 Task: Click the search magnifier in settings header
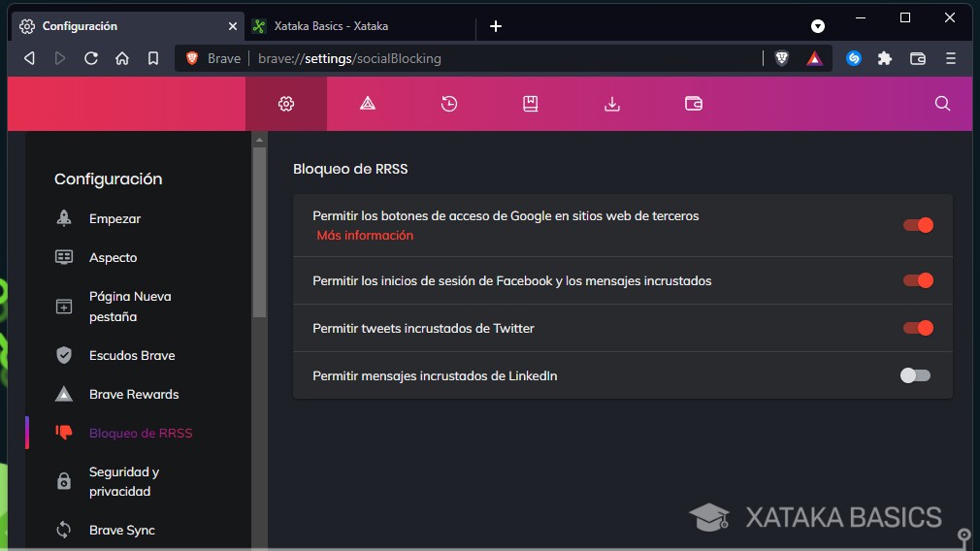pyautogui.click(x=942, y=104)
